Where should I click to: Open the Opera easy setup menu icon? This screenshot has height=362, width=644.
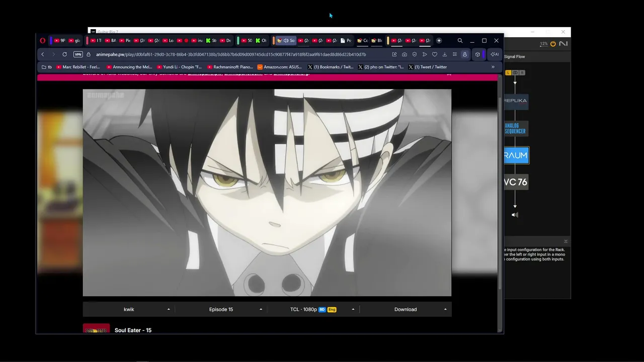tap(455, 54)
